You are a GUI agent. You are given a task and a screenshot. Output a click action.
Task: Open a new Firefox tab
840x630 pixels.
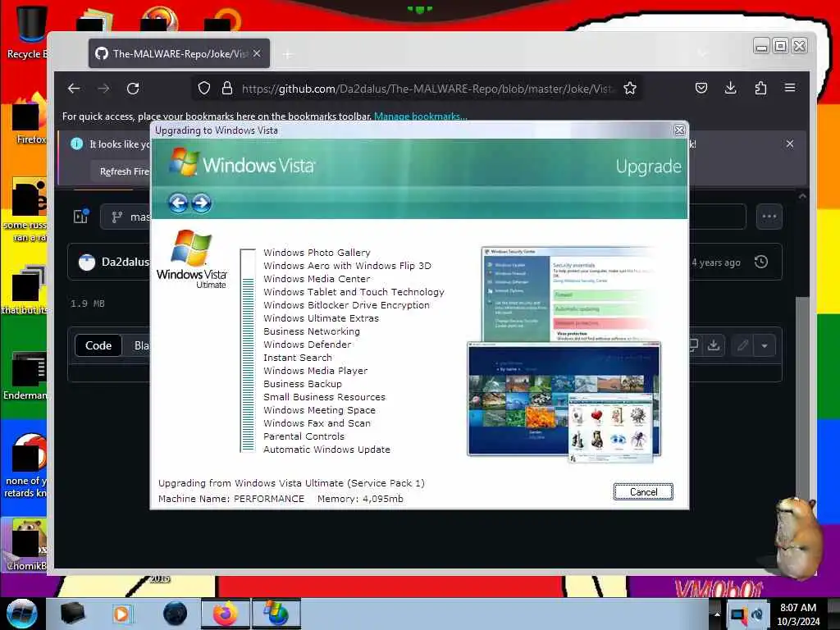coord(288,54)
